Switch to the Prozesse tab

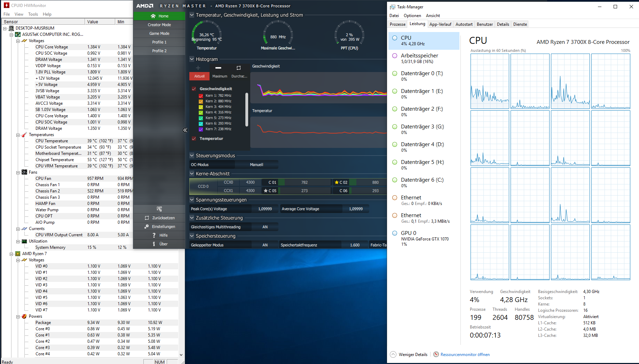(397, 24)
